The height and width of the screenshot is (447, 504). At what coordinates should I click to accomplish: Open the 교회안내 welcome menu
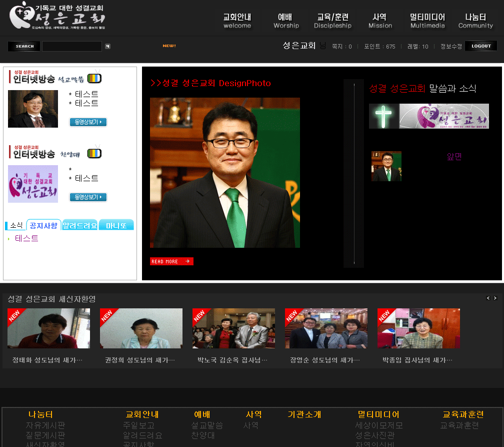pyautogui.click(x=237, y=21)
